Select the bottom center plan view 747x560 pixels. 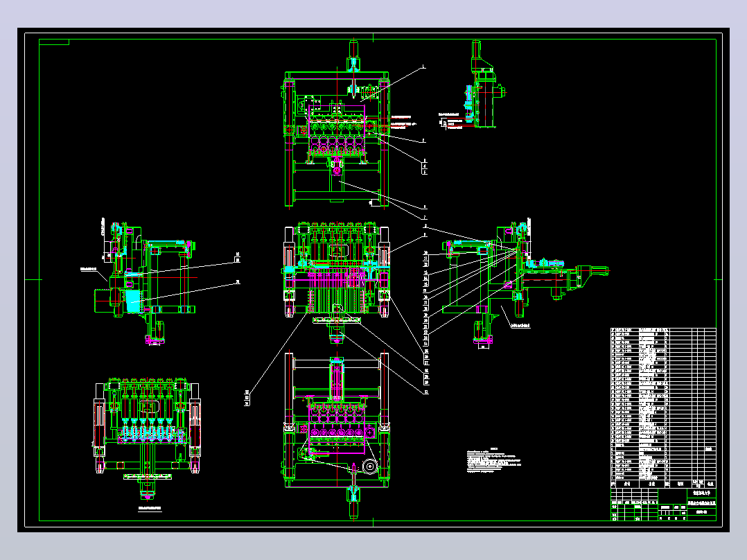tap(337, 435)
